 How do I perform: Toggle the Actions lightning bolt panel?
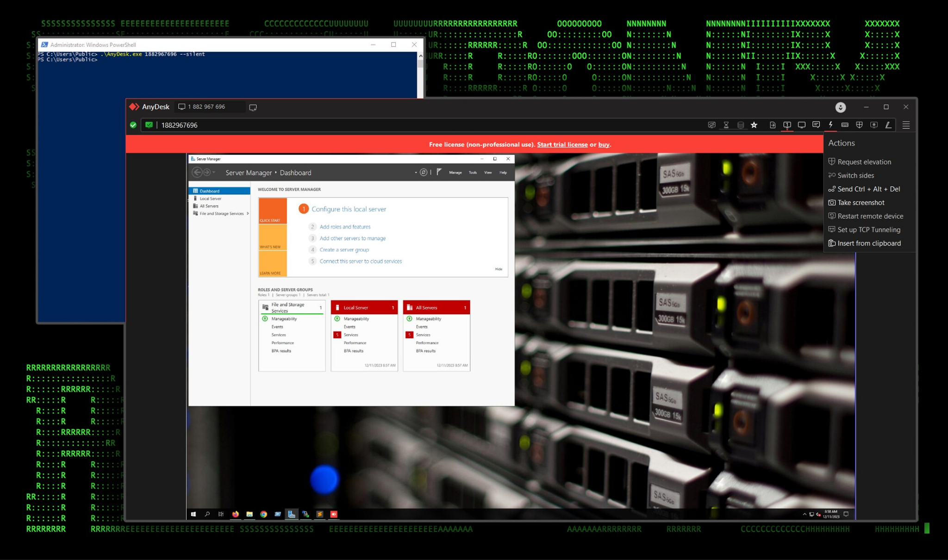(831, 125)
